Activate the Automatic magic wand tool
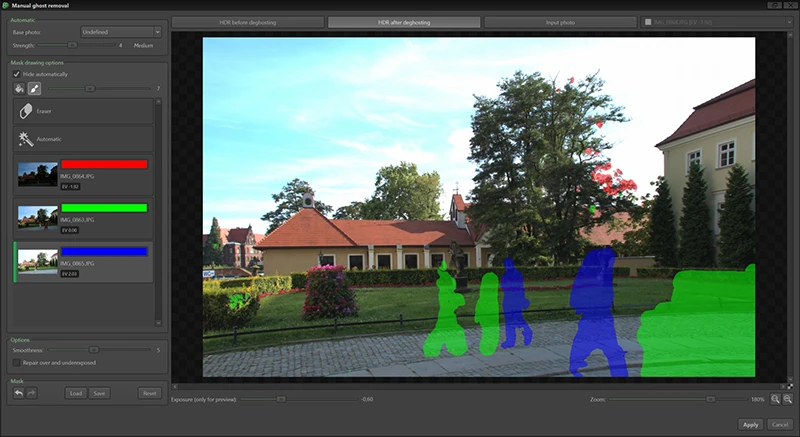This screenshot has width=800, height=437. point(85,139)
